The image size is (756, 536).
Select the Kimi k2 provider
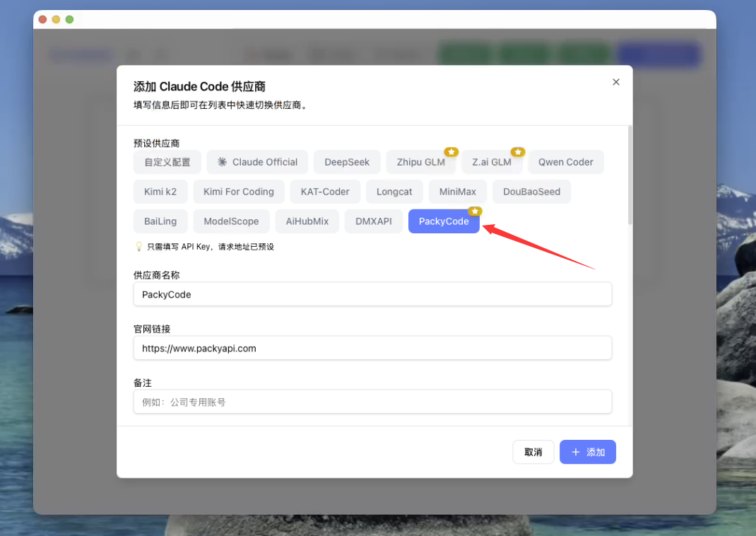click(160, 191)
